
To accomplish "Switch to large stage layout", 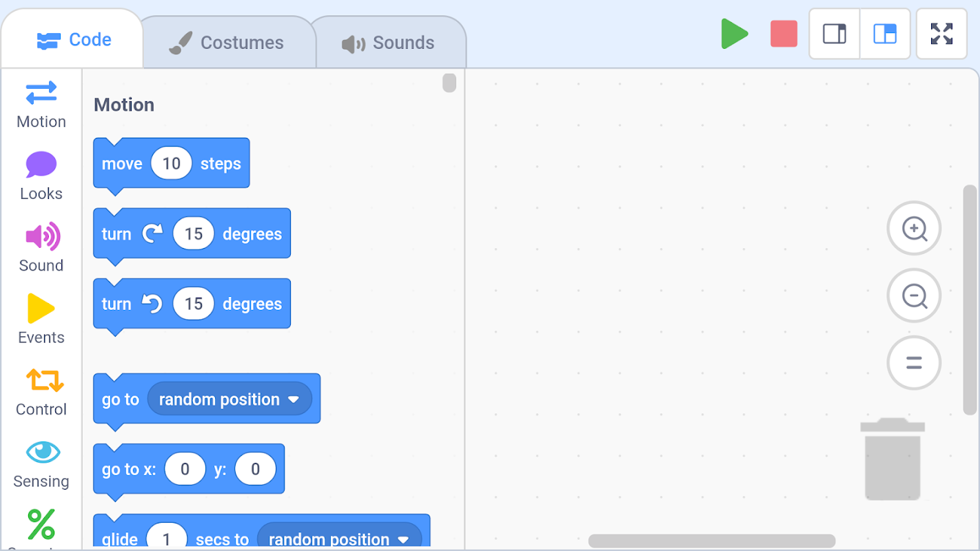I will pyautogui.click(x=885, y=34).
